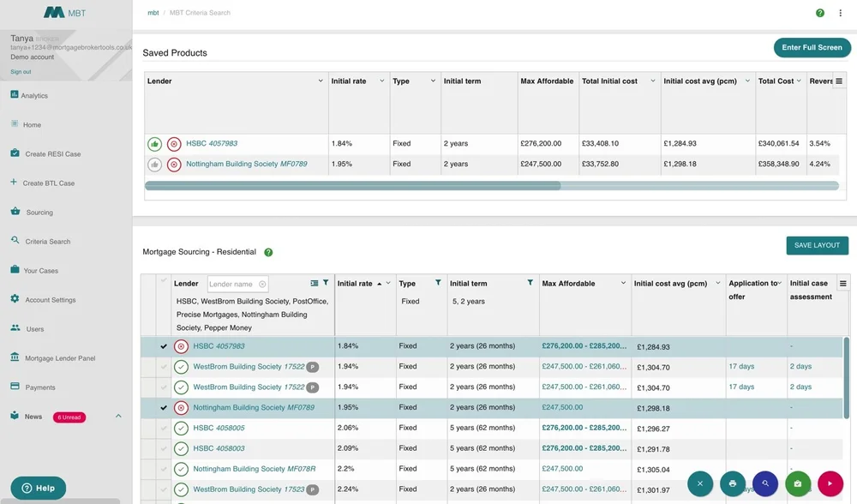Click the round green briefcase floating button

pos(797,483)
